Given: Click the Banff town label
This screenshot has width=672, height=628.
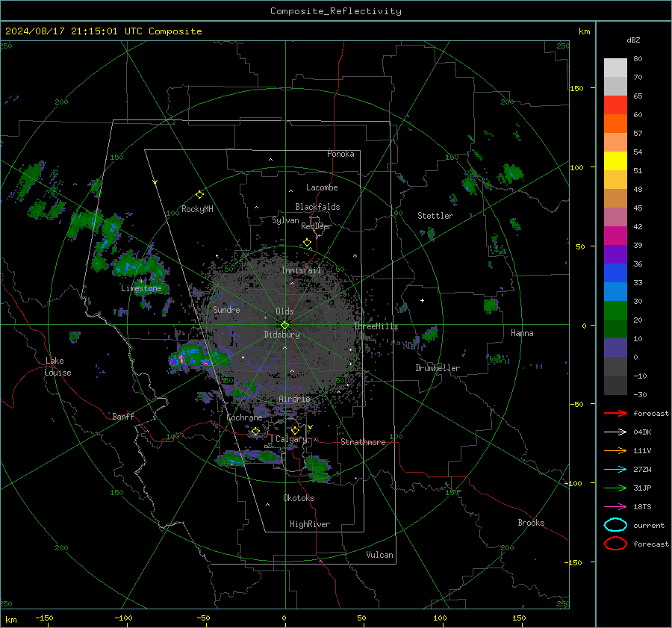Looking at the screenshot, I should [x=123, y=417].
